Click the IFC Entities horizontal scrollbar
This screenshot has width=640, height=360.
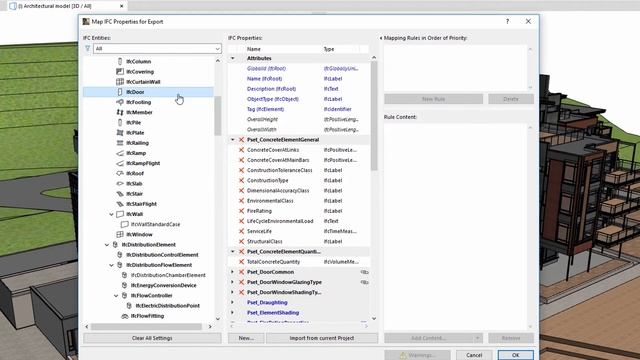[146, 327]
